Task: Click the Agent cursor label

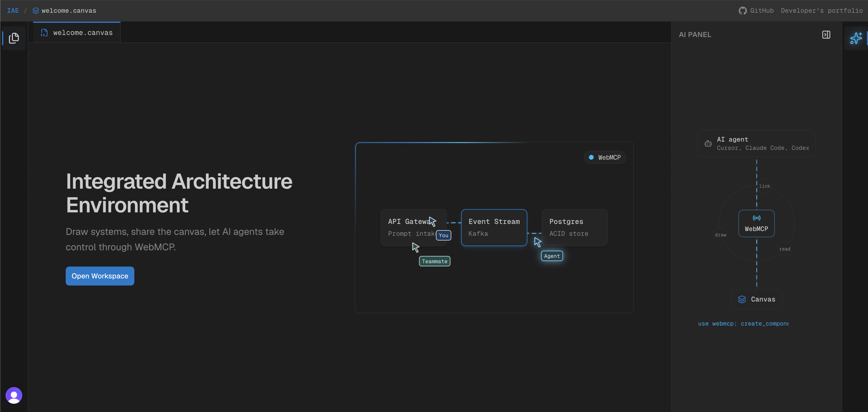Action: 552,256
